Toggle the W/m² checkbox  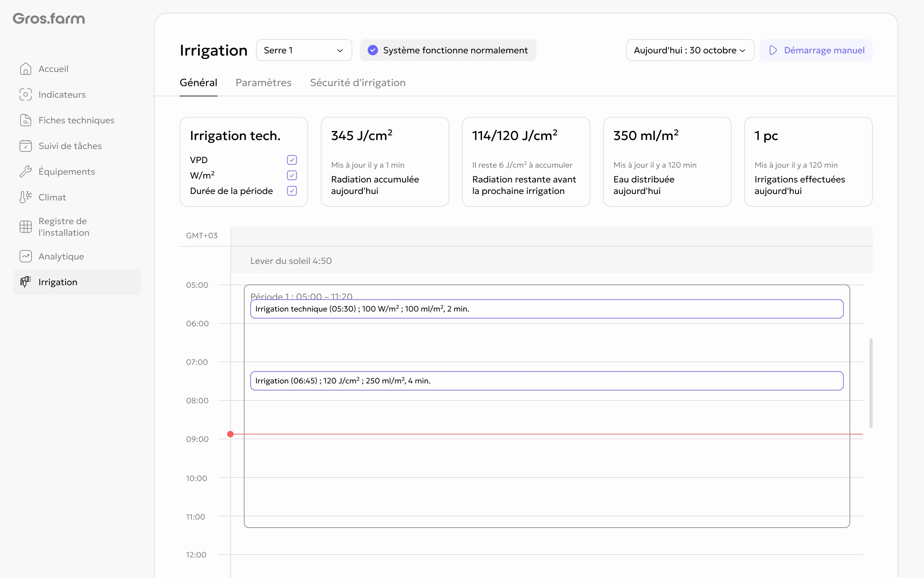click(x=292, y=175)
